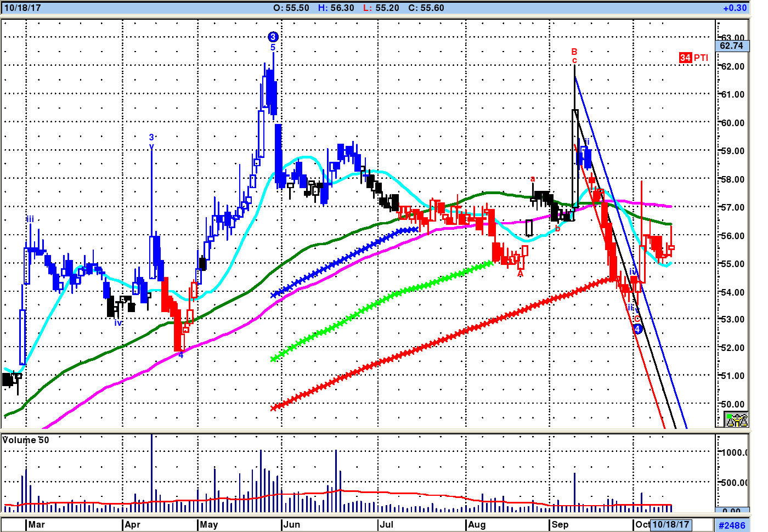Viewport: 768px width, 532px height.
Task: Click the H: 56.30 high value
Action: click(336, 8)
